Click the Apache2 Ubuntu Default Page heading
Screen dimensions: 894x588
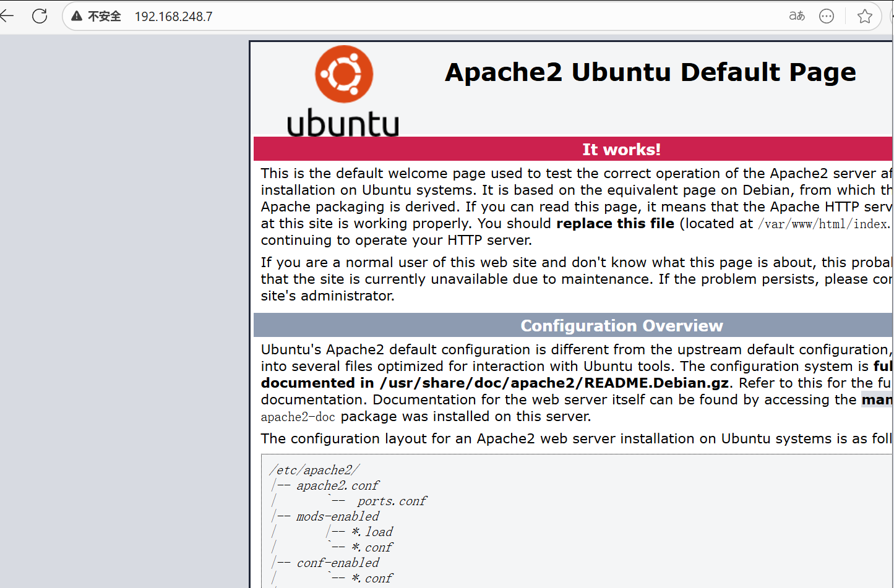click(x=650, y=72)
